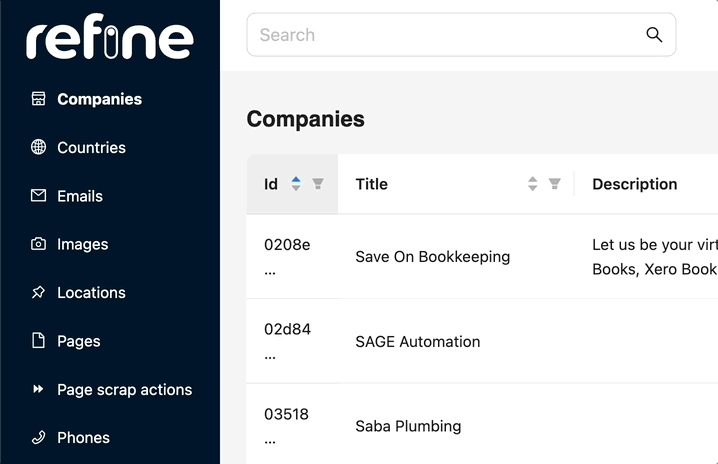The width and height of the screenshot is (718, 464).
Task: Click the Pages document icon
Action: pos(38,341)
